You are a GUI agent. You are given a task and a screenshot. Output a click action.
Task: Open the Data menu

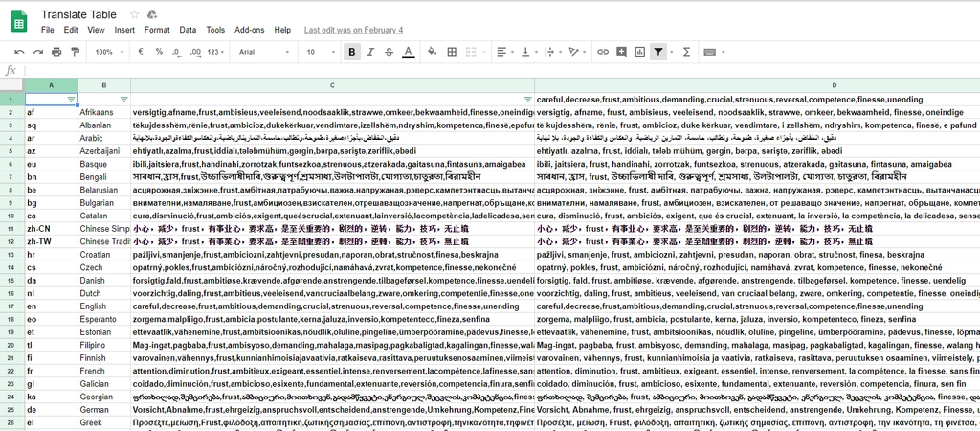(x=188, y=30)
